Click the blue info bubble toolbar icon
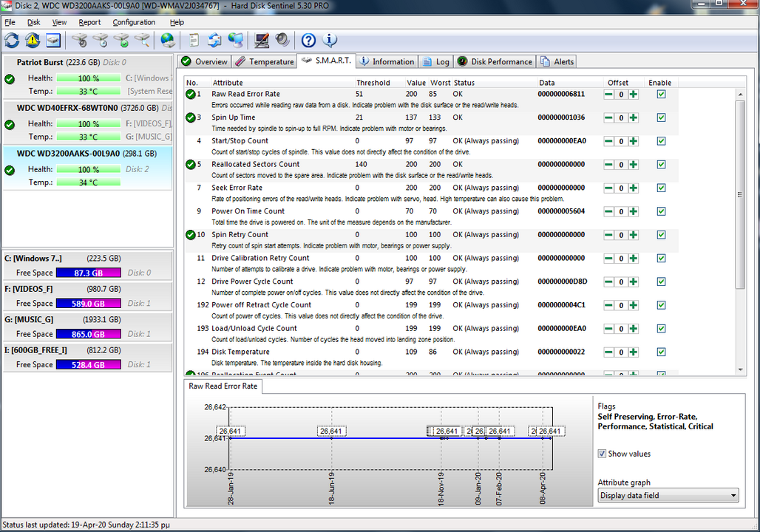This screenshot has height=532, width=760. (x=330, y=40)
